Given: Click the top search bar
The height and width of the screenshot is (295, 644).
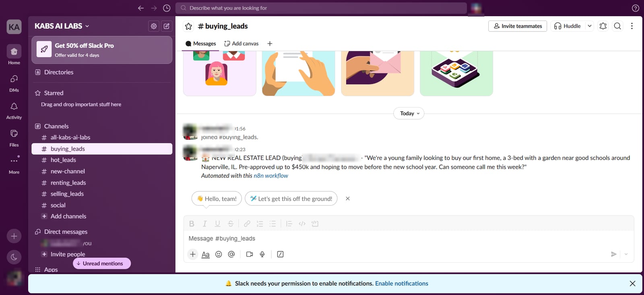Looking at the screenshot, I should click(321, 8).
